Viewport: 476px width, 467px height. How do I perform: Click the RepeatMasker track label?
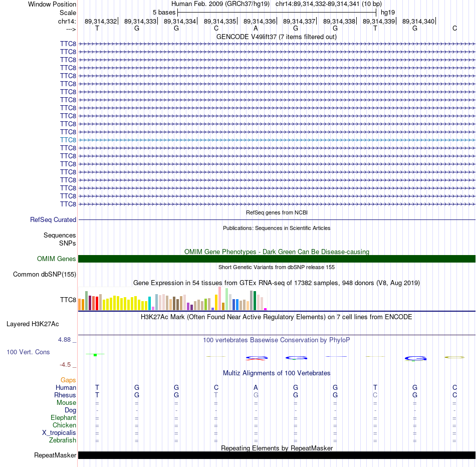click(55, 455)
